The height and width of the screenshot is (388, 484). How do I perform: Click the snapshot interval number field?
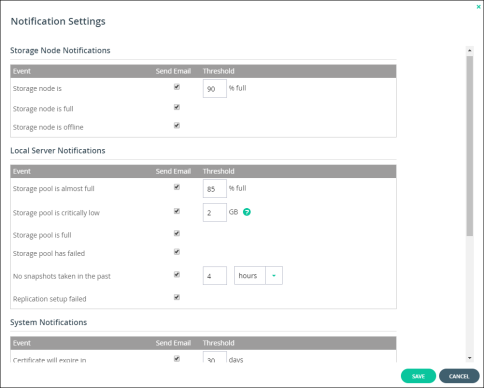click(x=215, y=275)
